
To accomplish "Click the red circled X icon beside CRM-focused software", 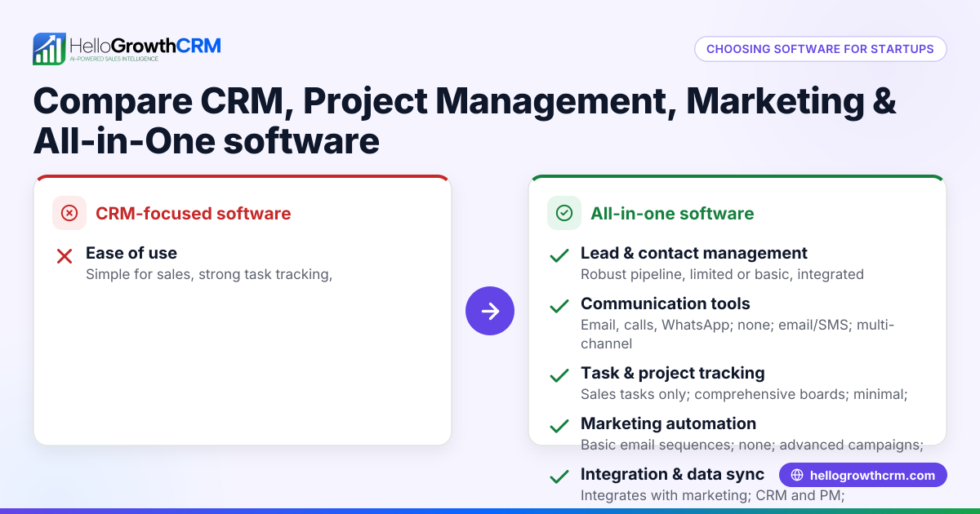I will 69,214.
